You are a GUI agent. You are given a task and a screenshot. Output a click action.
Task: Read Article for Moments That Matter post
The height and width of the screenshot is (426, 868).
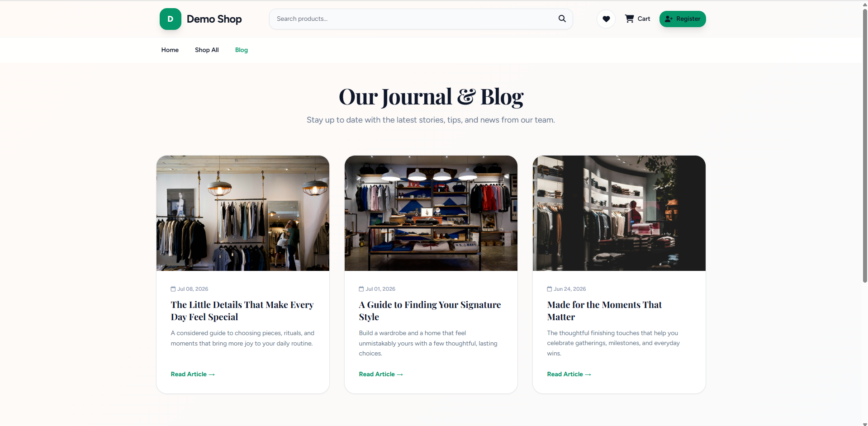point(569,374)
